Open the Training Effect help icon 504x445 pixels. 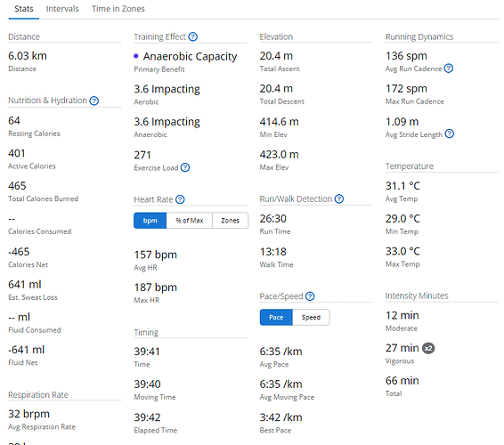[193, 36]
